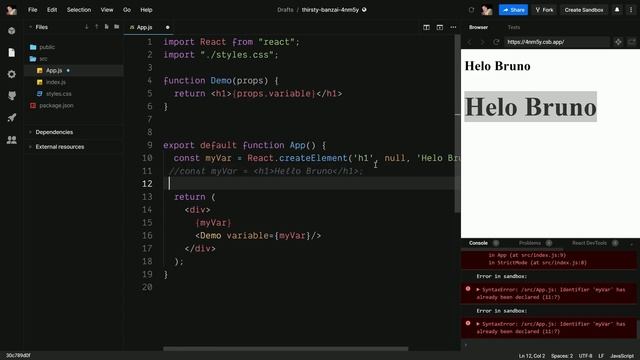Switch to the Problems tab

pyautogui.click(x=530, y=243)
